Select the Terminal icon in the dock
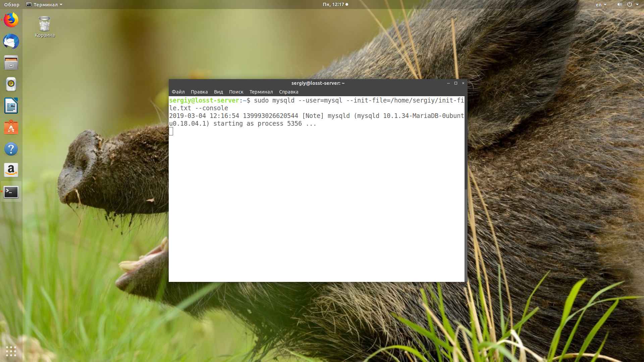This screenshot has width=644, height=362. pyautogui.click(x=11, y=192)
